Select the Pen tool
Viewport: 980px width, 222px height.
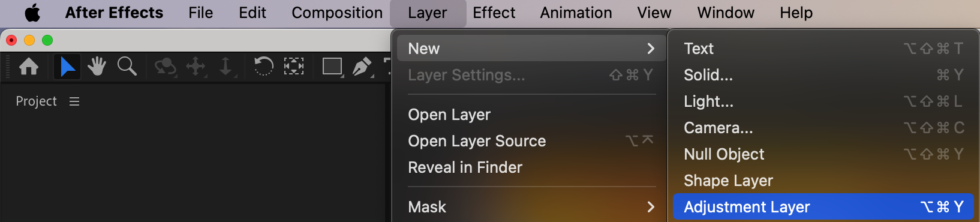(x=362, y=67)
